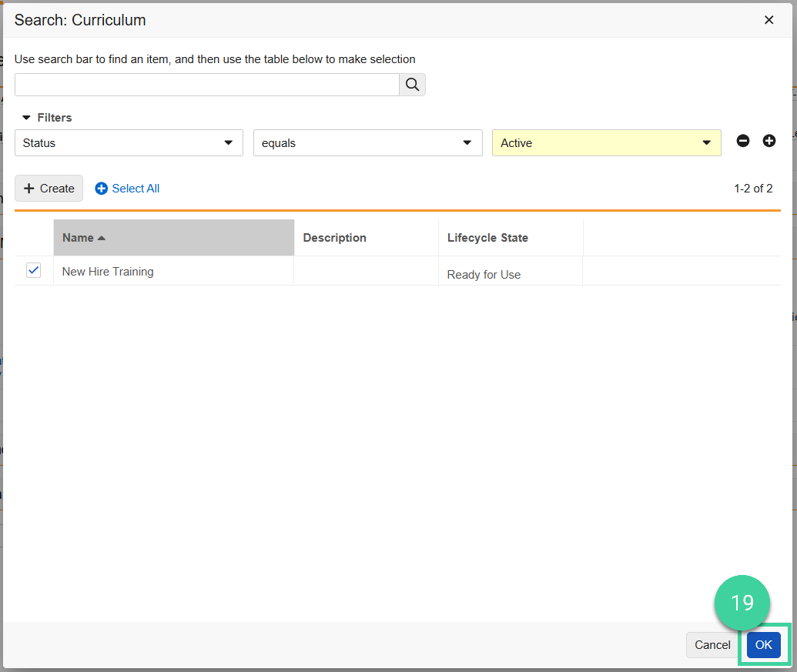Select All items in the results table

(127, 188)
